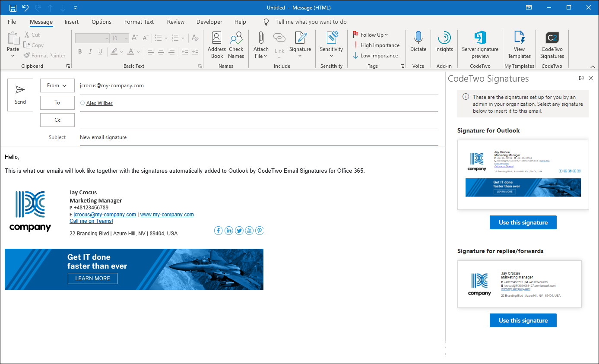
Task: Switch to the Insert tab
Action: (72, 22)
